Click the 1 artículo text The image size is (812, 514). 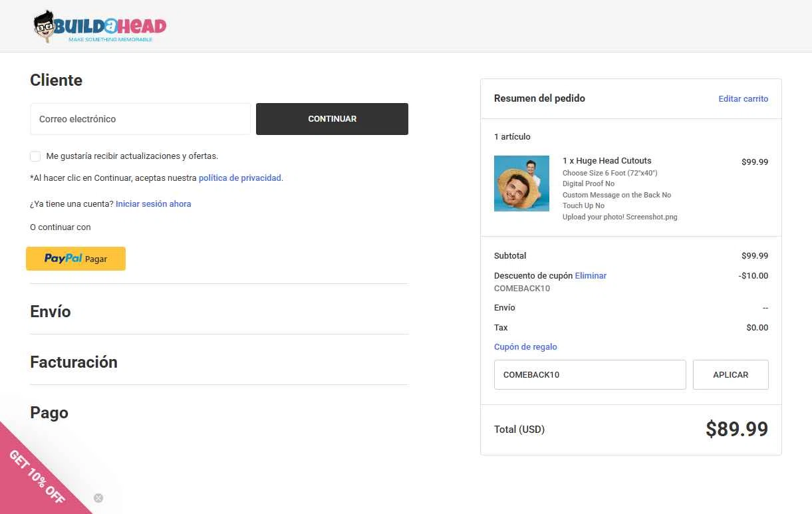tap(512, 137)
